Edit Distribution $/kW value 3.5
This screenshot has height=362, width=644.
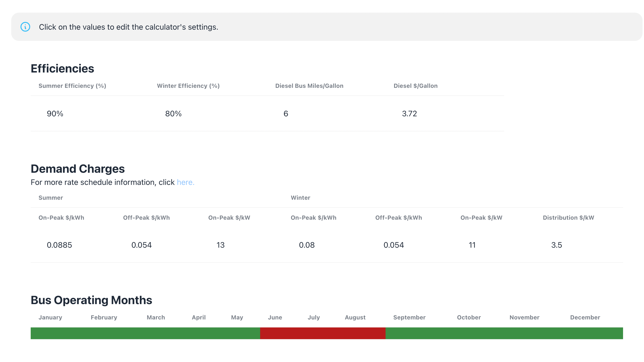(557, 245)
